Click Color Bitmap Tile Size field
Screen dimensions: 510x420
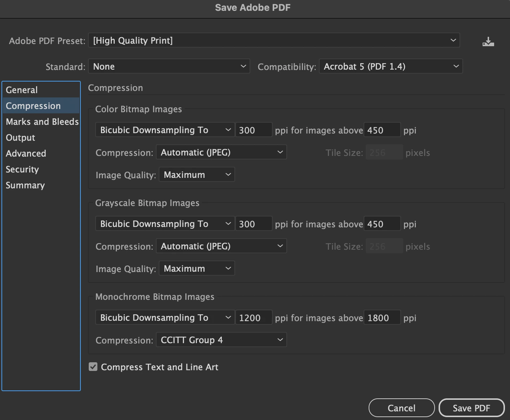(x=384, y=152)
